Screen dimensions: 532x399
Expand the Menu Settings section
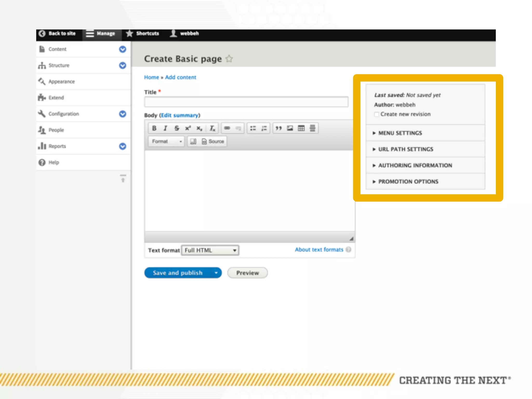(x=400, y=133)
